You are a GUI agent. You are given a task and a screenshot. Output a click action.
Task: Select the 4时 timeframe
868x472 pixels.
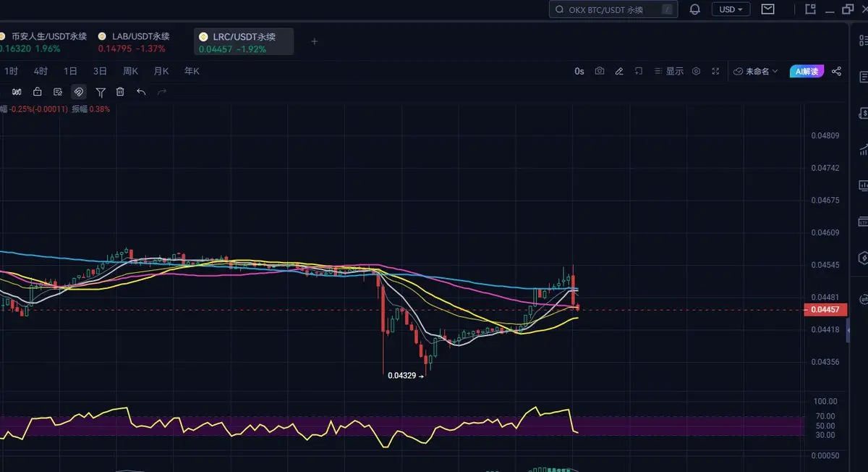41,71
